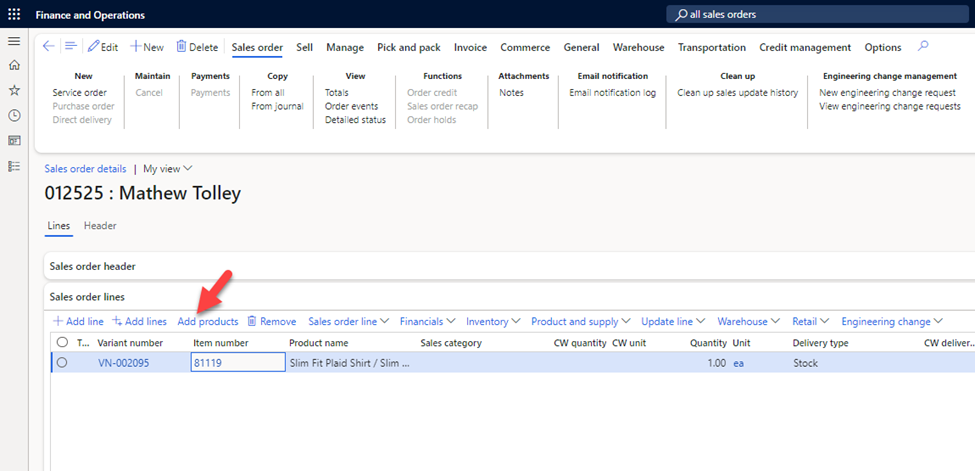The height and width of the screenshot is (471, 975).
Task: Click Clean up sales update history
Action: click(737, 93)
